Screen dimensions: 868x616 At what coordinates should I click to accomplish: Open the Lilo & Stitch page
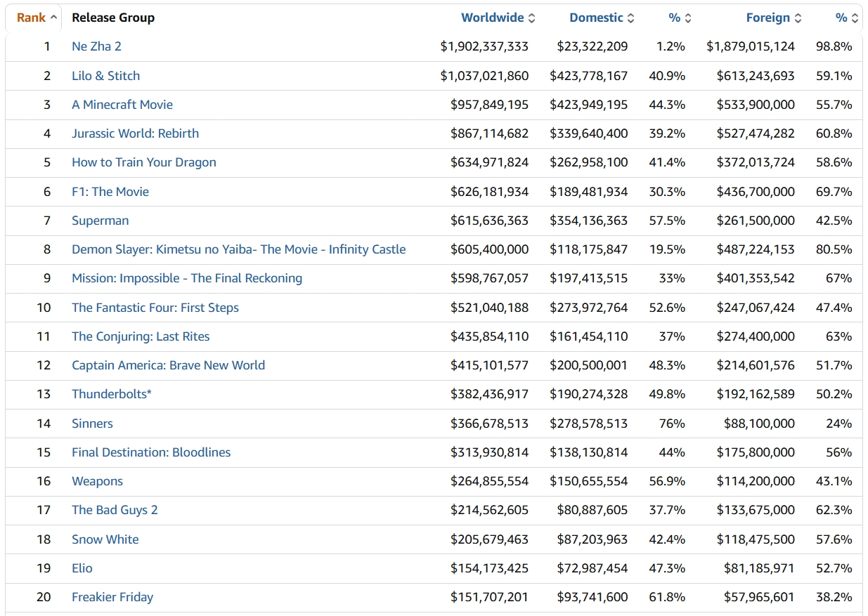[x=105, y=76]
